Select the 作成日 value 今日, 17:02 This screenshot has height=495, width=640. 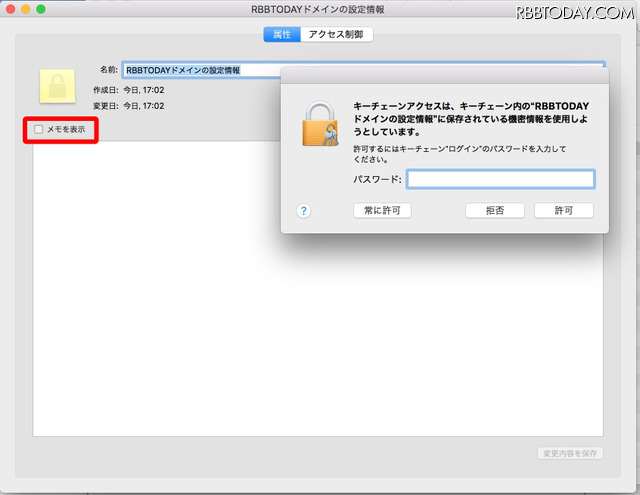point(144,90)
